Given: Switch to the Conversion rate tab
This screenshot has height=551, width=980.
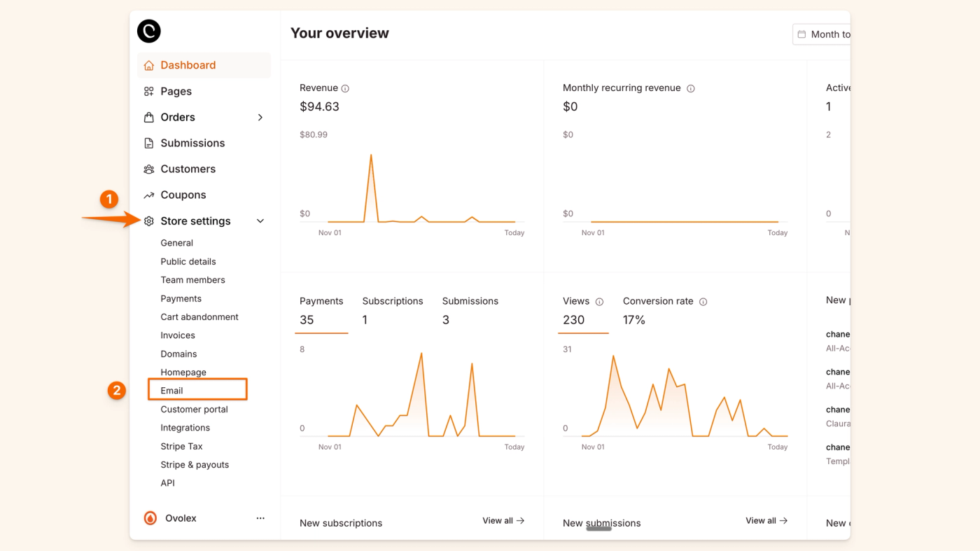Looking at the screenshot, I should click(x=664, y=311).
